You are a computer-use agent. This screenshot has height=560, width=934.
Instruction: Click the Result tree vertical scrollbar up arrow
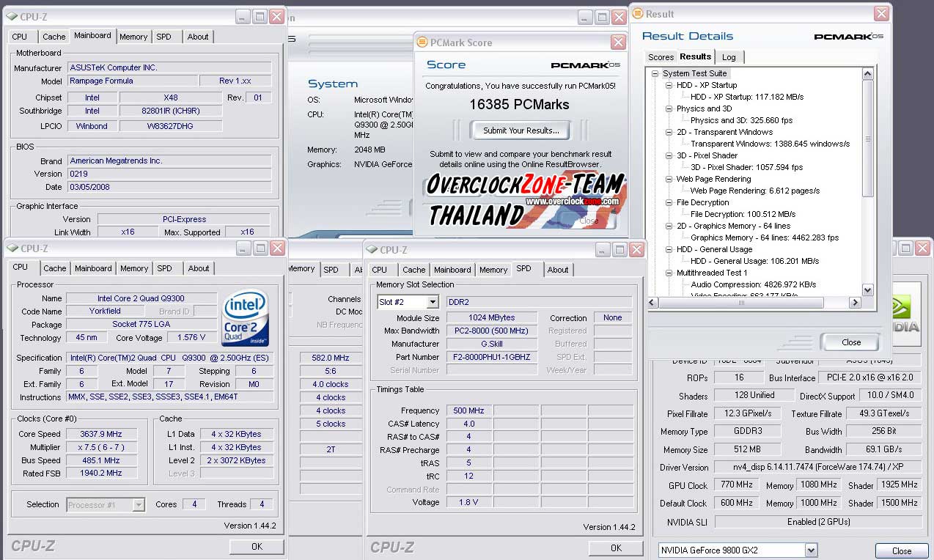[x=867, y=73]
